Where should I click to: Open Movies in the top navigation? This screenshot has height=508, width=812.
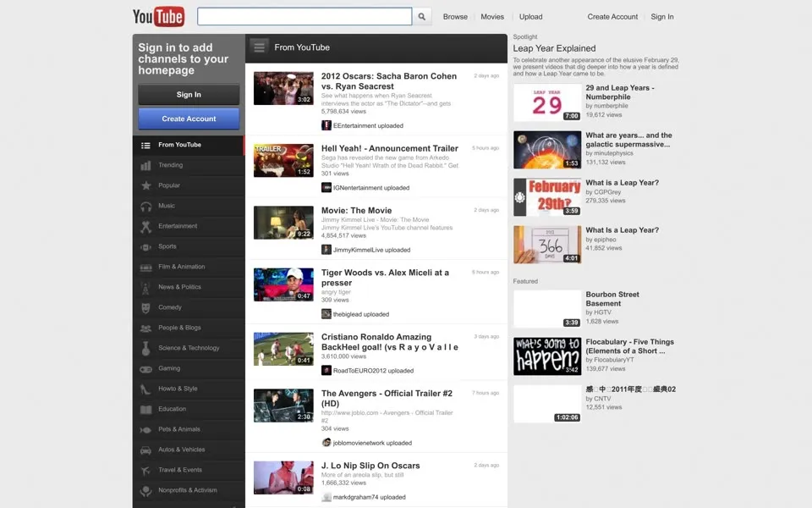point(492,17)
